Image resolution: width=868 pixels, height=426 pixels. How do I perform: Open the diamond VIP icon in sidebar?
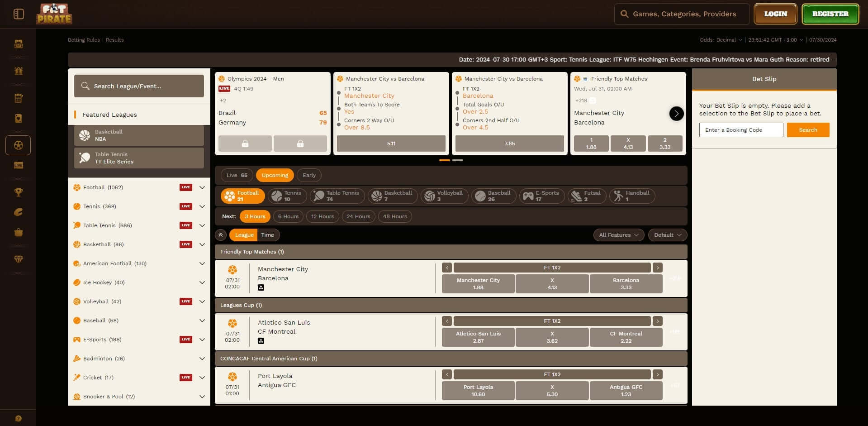(18, 259)
